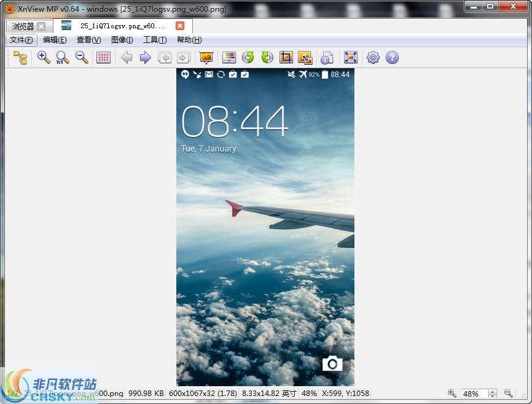Open settings with the gear icon

coord(373,58)
